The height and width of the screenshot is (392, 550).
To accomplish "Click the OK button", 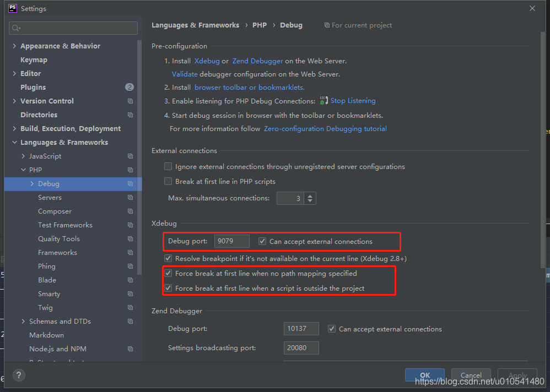I will point(425,375).
